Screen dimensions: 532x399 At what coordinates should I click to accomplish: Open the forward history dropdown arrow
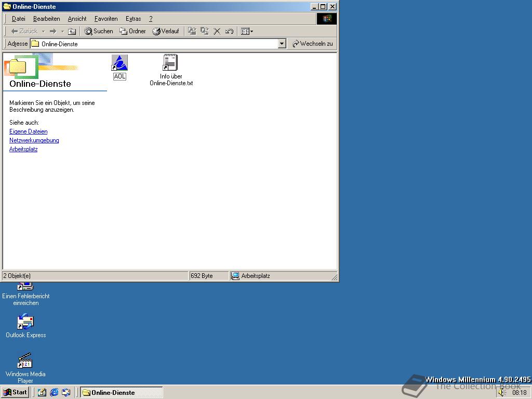62,31
